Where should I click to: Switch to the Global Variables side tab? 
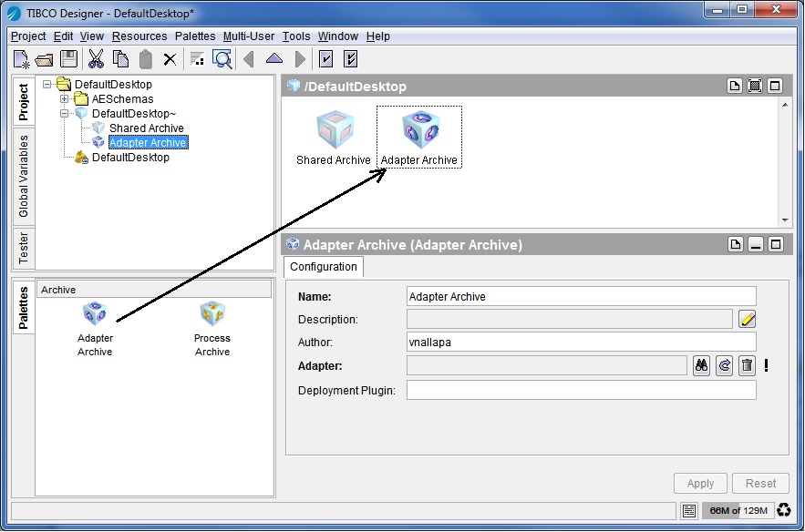click(24, 176)
